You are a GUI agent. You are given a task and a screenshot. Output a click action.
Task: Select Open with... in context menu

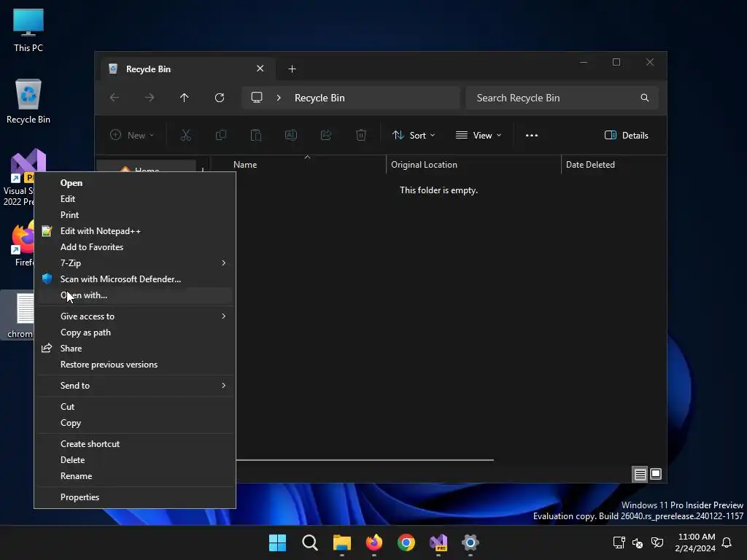pyautogui.click(x=135, y=295)
